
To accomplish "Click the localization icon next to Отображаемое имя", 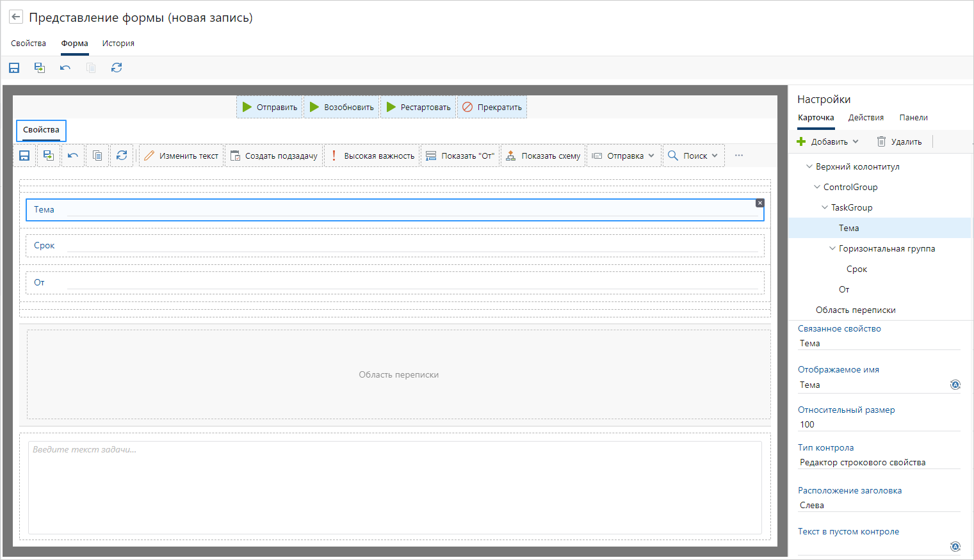I will [x=955, y=385].
